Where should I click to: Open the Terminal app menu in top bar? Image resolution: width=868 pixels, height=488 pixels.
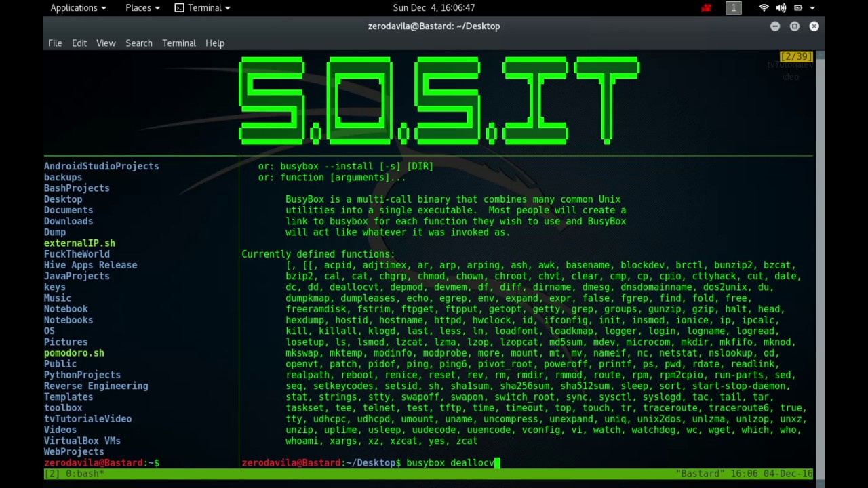203,7
